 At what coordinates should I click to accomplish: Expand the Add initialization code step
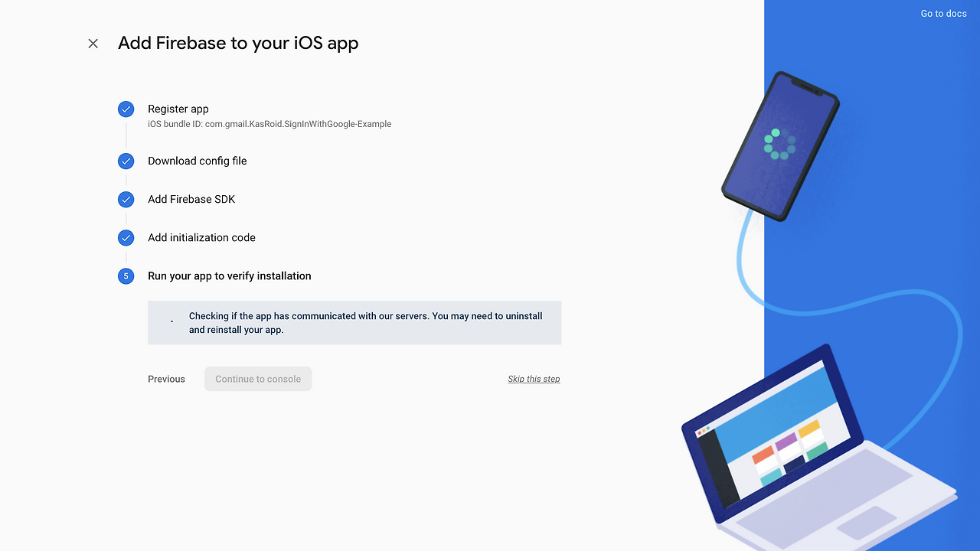[201, 237]
